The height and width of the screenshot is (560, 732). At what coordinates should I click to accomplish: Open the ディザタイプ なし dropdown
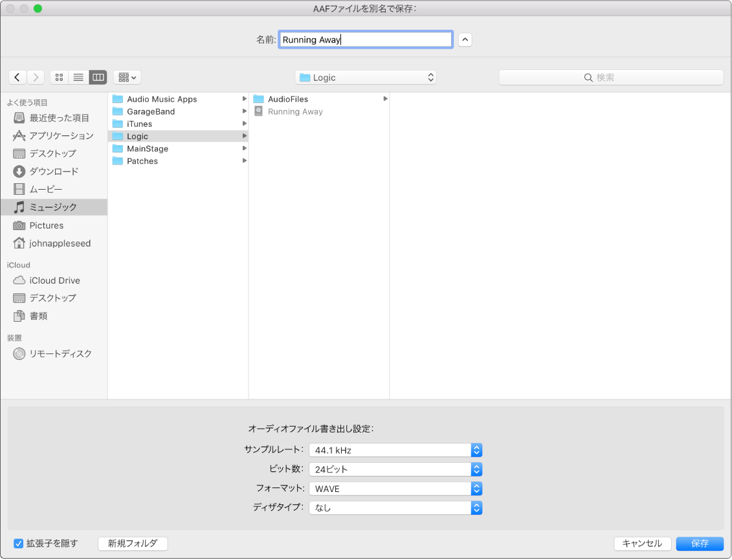(x=395, y=508)
